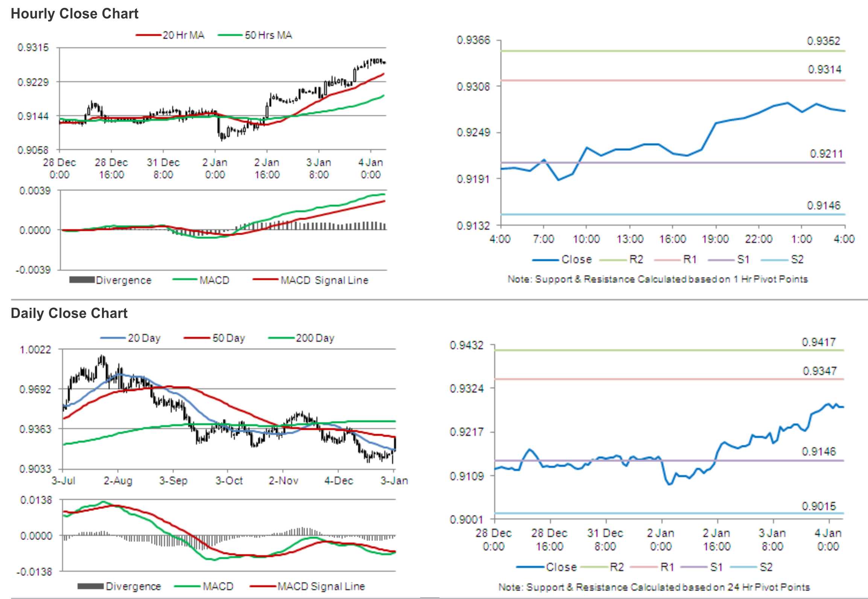Click the Hourly Close Chart heading
This screenshot has width=868, height=599.
[74, 14]
